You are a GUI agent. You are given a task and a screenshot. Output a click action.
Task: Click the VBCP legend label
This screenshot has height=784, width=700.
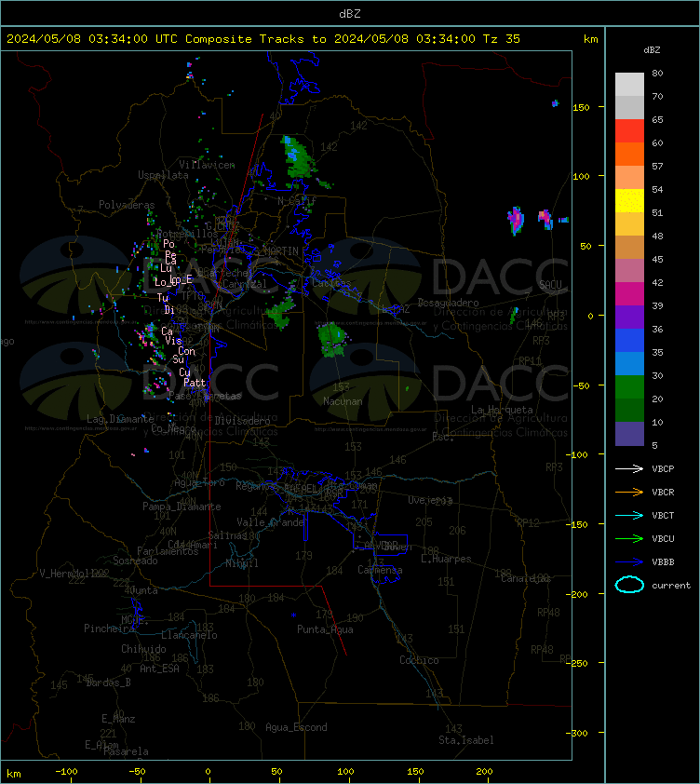[x=663, y=468]
